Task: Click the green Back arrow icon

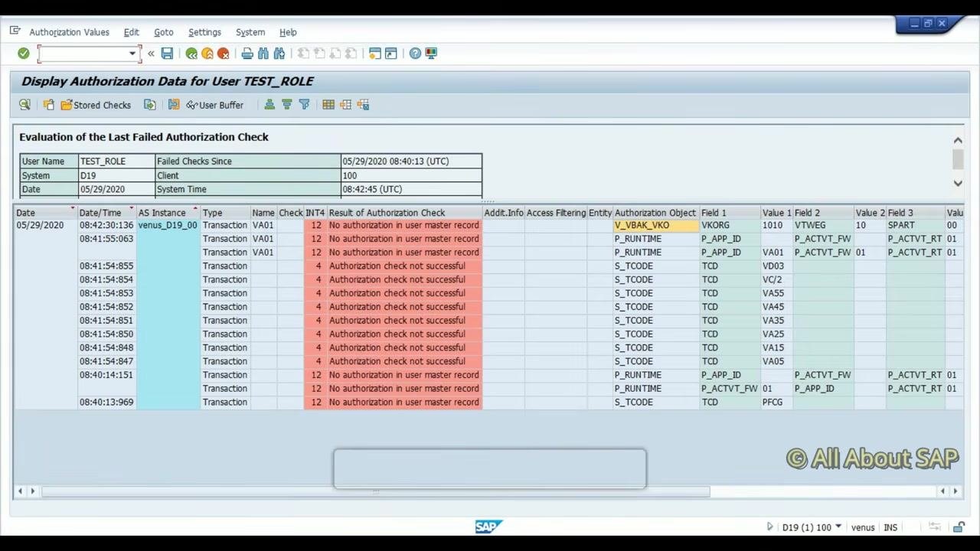Action: coord(191,54)
